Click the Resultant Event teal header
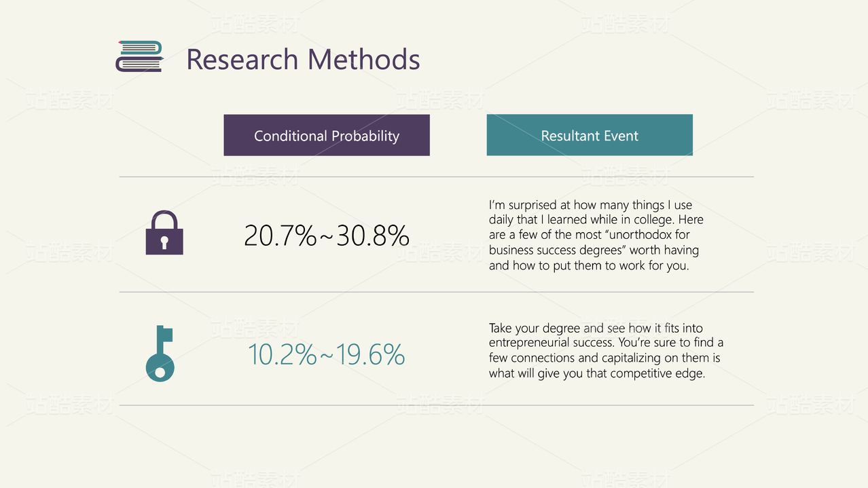The width and height of the screenshot is (868, 488). [590, 135]
